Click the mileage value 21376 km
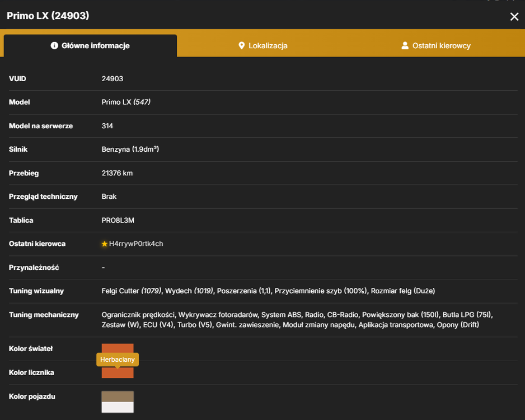 pos(117,173)
